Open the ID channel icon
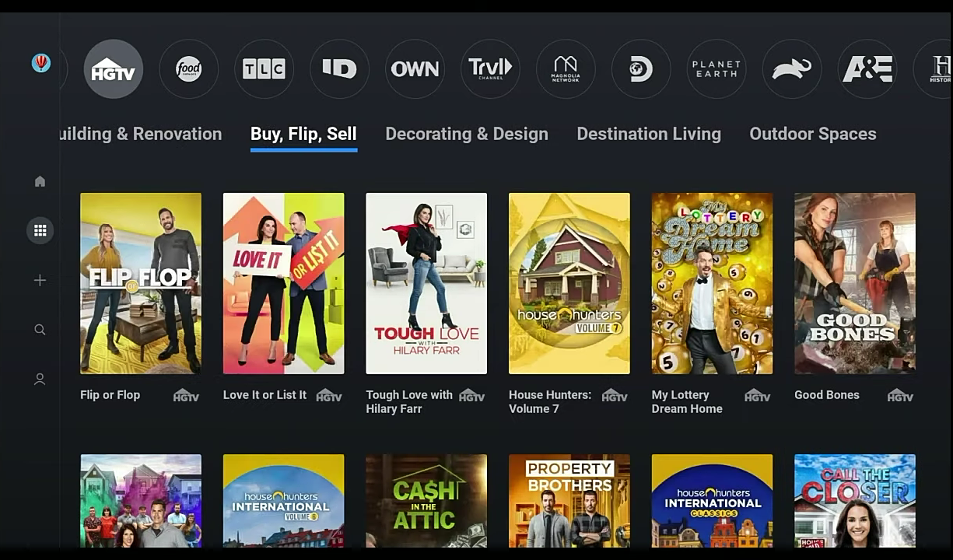 [339, 69]
